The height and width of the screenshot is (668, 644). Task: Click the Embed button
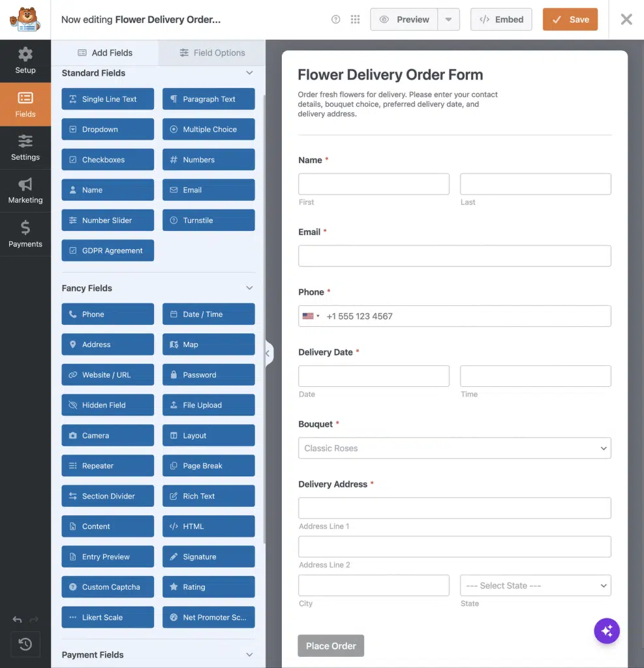pos(501,19)
